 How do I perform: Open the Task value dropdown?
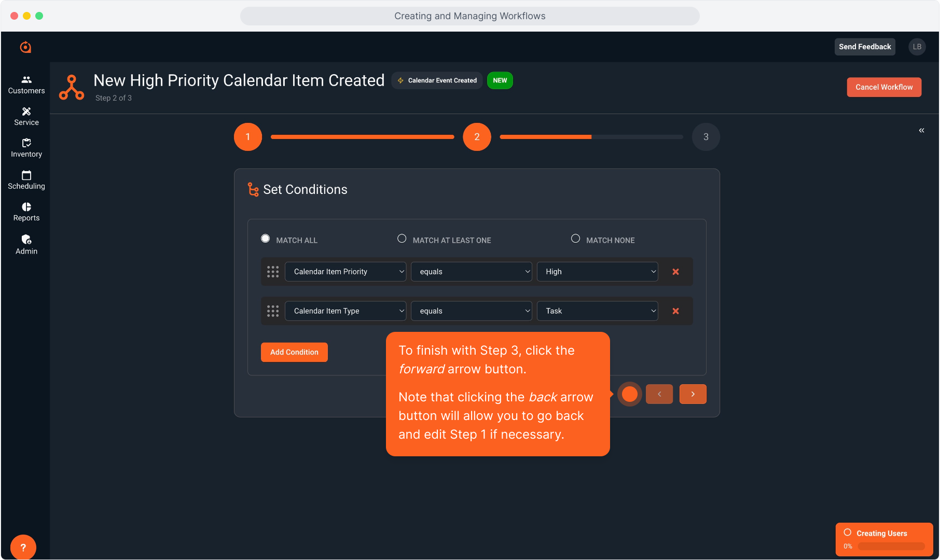[x=597, y=311]
